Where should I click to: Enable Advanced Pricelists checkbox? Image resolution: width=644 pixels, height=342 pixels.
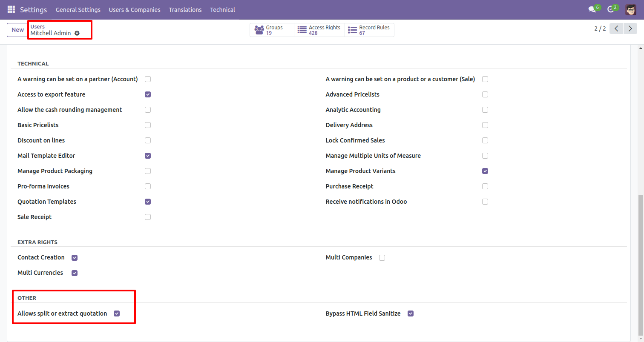pyautogui.click(x=485, y=94)
